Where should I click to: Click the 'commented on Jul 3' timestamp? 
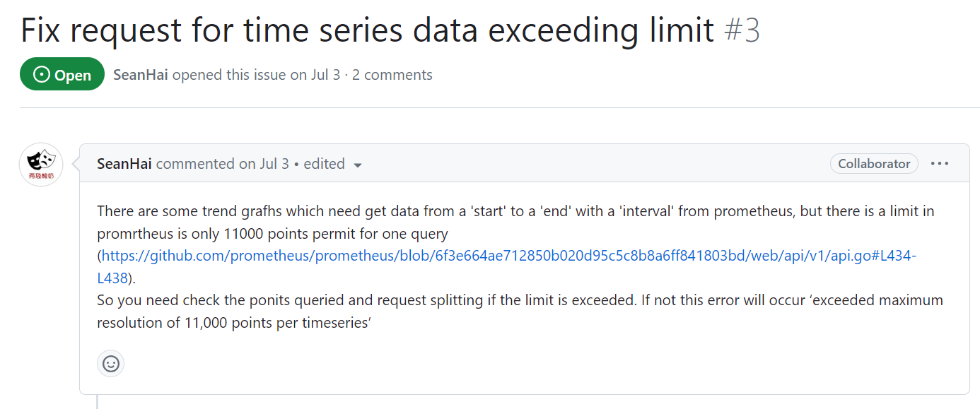(x=223, y=163)
